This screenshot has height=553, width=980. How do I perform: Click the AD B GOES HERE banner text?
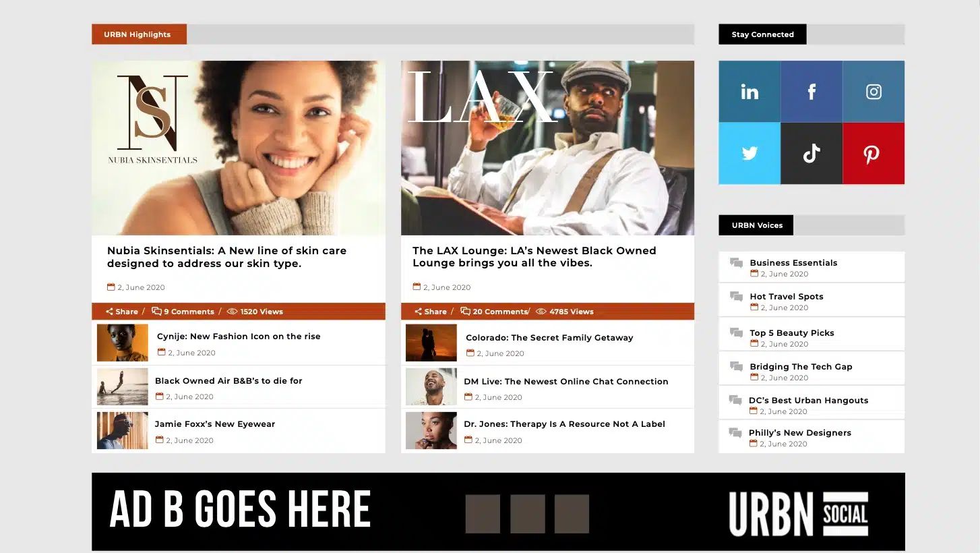coord(240,509)
